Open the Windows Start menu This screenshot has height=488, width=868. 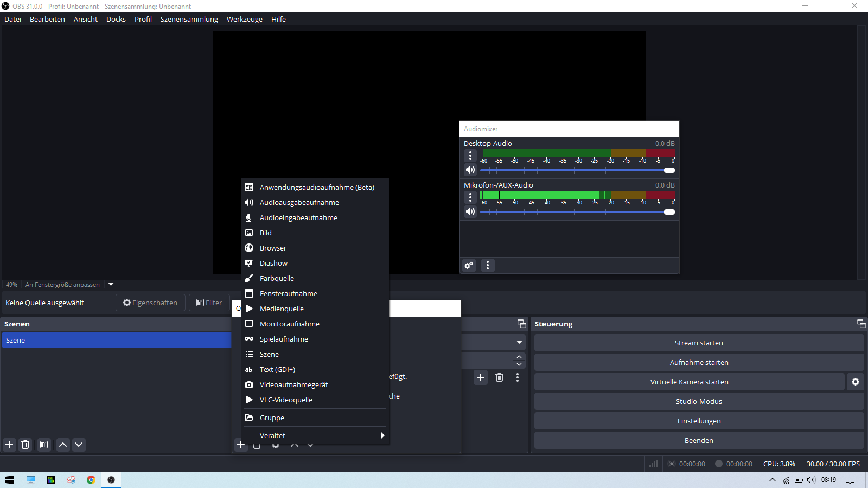point(10,480)
